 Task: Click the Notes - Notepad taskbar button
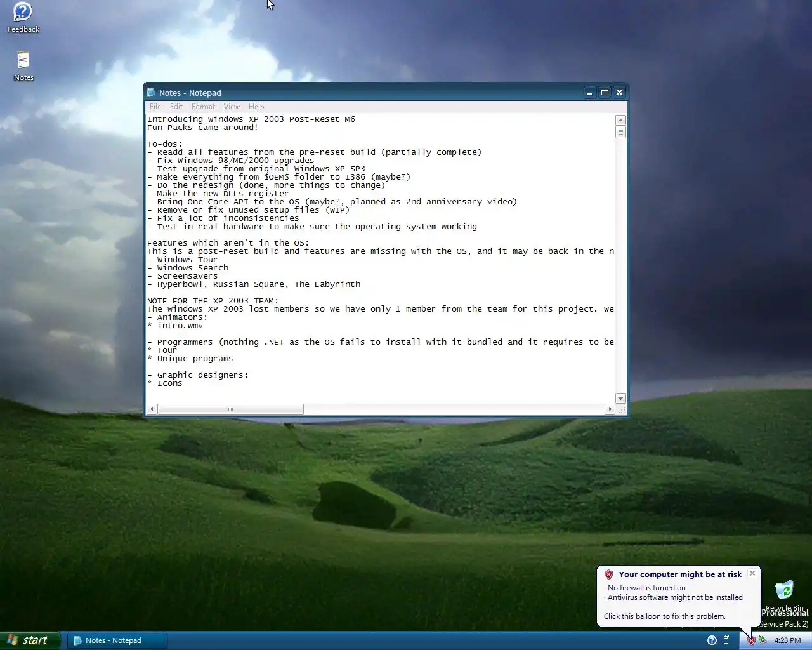(117, 640)
